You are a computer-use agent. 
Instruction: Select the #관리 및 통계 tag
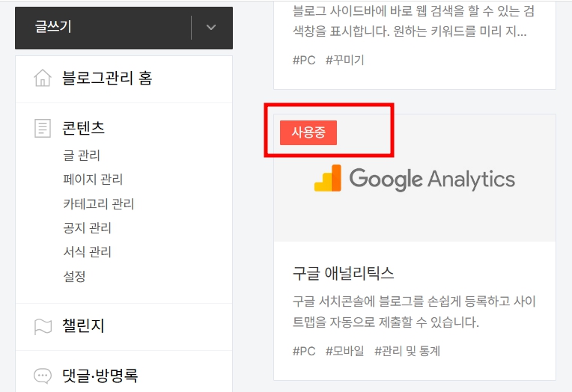(x=407, y=351)
